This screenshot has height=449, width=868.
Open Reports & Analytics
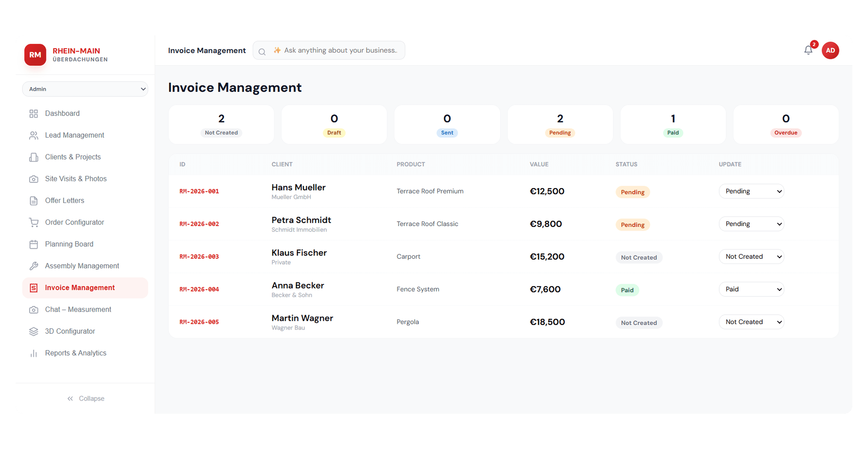coord(85,353)
